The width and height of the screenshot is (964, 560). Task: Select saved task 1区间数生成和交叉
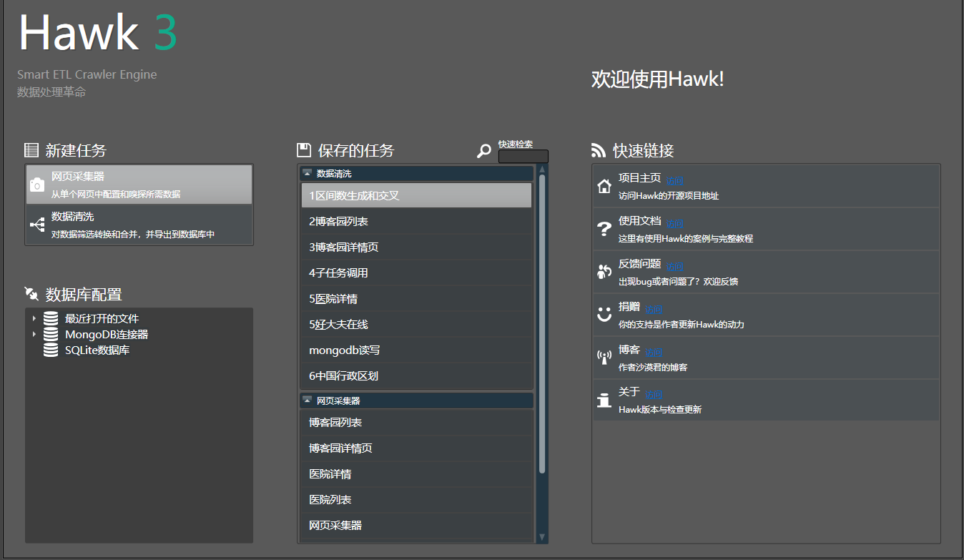pos(416,195)
